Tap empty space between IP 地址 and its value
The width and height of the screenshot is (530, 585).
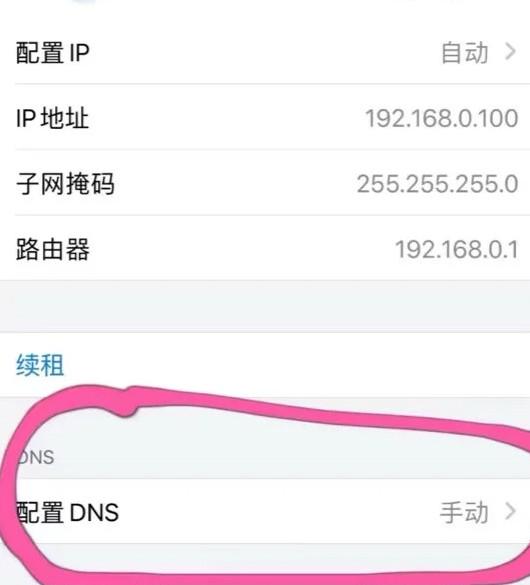pos(228,118)
